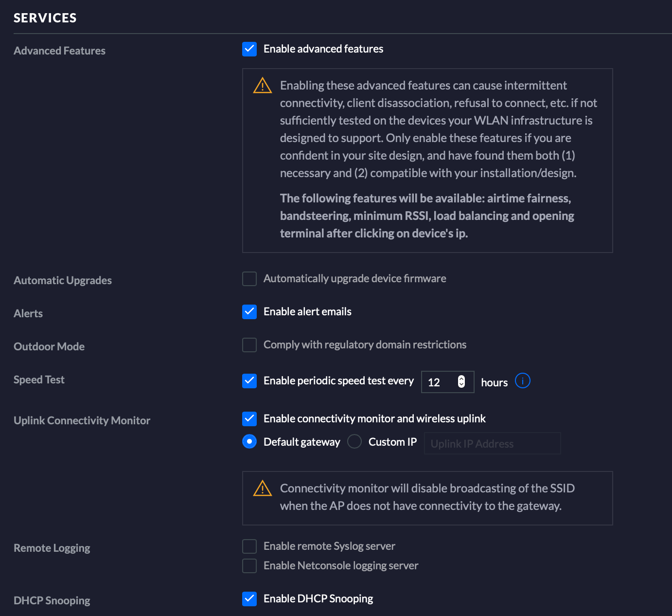
Task: Click the speed test info icon
Action: tap(522, 380)
